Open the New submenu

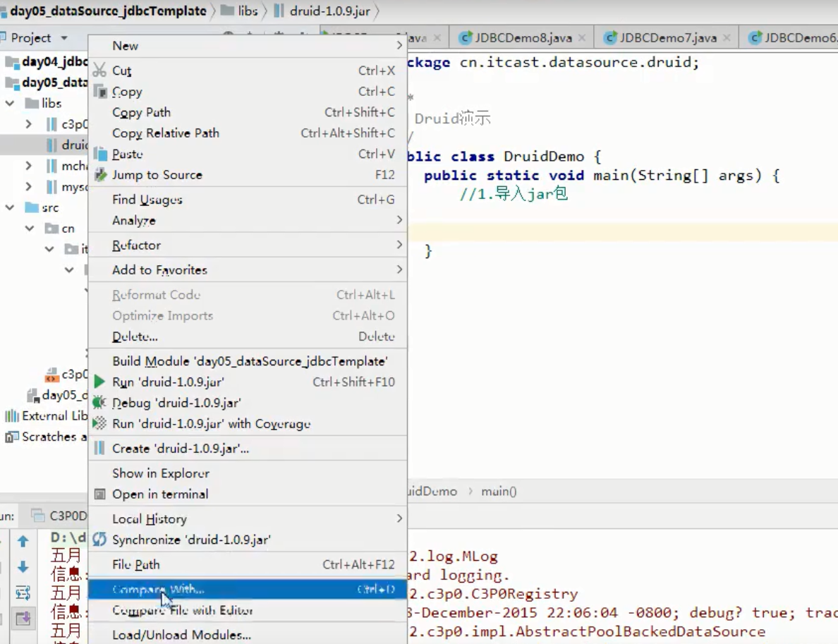tap(247, 45)
